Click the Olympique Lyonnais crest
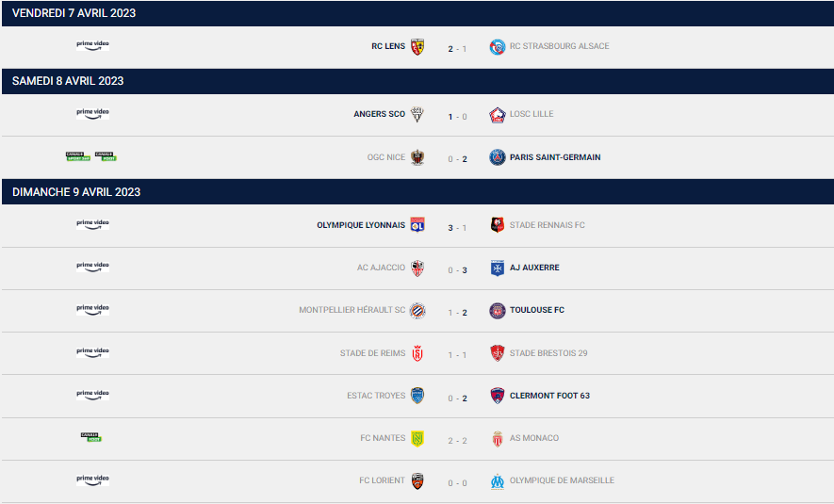 click(417, 225)
